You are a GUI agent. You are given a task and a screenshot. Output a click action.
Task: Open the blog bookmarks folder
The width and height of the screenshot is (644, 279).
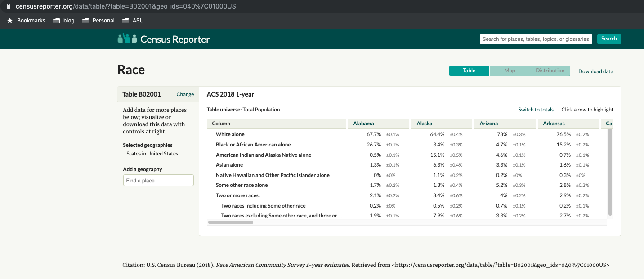coord(63,20)
